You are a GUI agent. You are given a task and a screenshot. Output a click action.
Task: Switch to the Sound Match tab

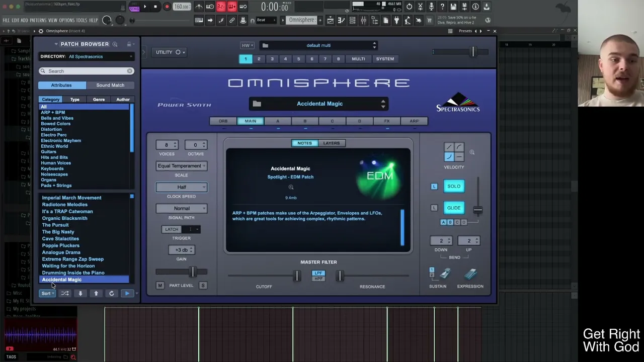coord(110,85)
